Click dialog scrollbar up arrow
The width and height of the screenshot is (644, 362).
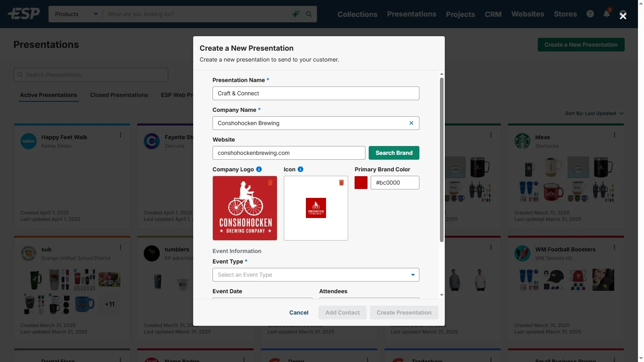pyautogui.click(x=442, y=74)
